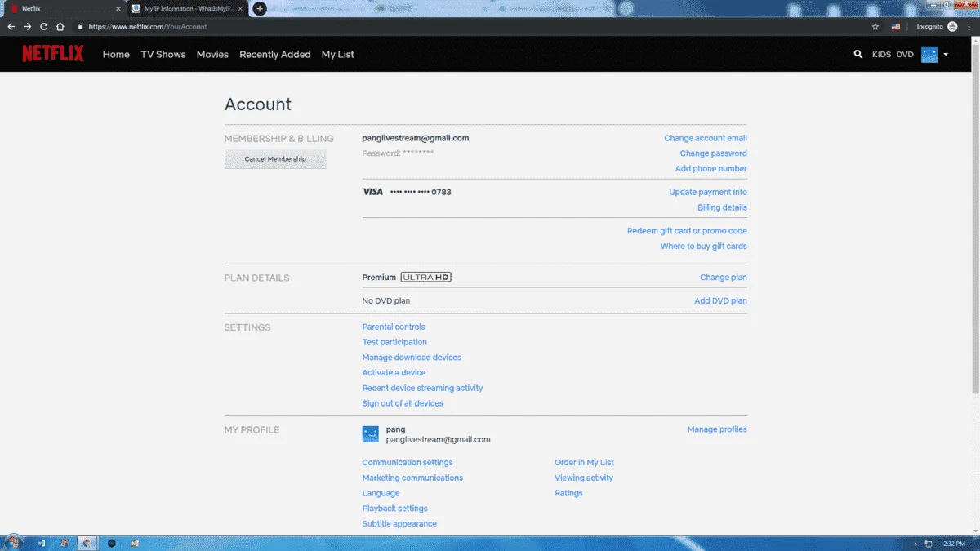This screenshot has height=551, width=980.
Task: Click Update payment info link
Action: [708, 192]
